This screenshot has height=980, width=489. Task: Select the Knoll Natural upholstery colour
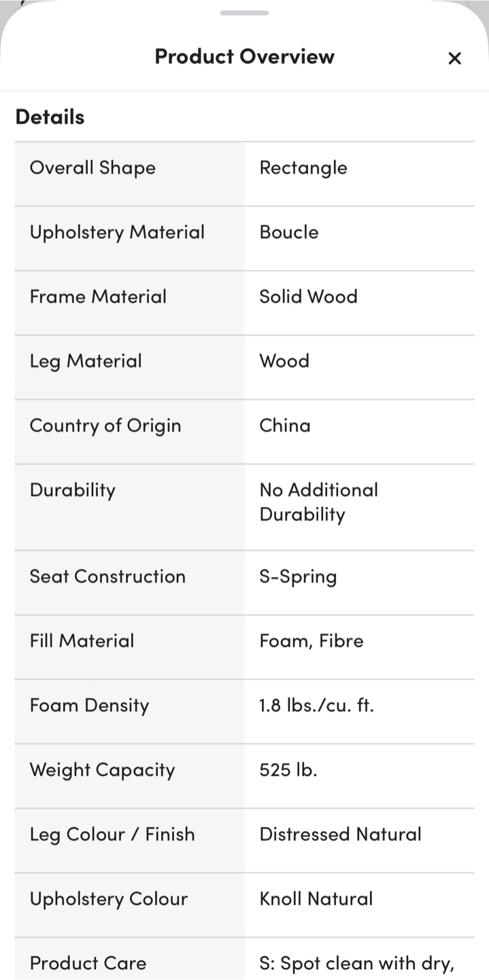point(316,899)
